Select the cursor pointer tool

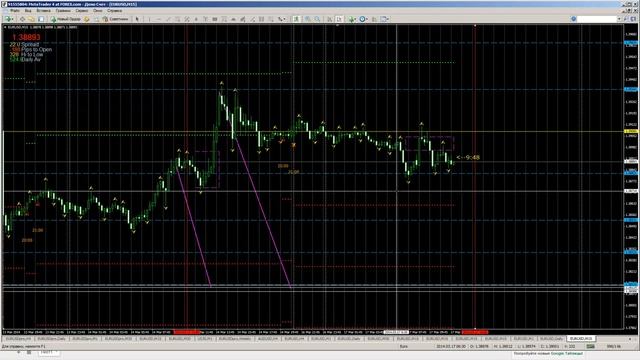point(137,19)
